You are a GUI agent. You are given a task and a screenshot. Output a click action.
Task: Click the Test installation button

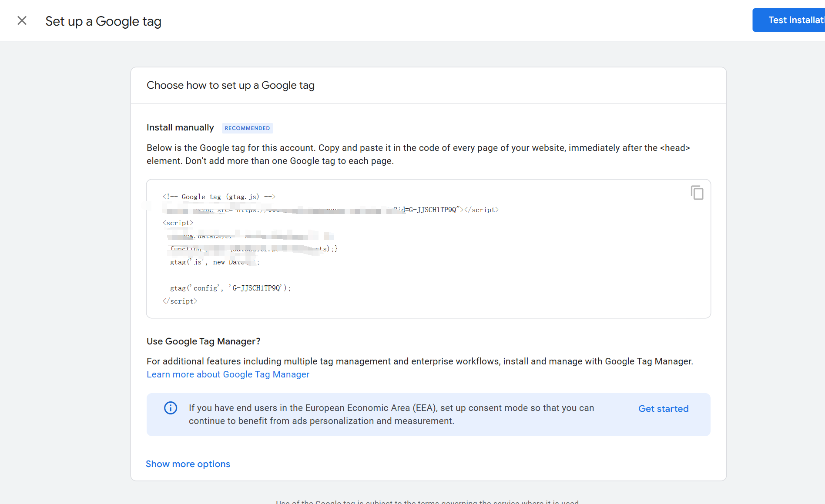796,20
